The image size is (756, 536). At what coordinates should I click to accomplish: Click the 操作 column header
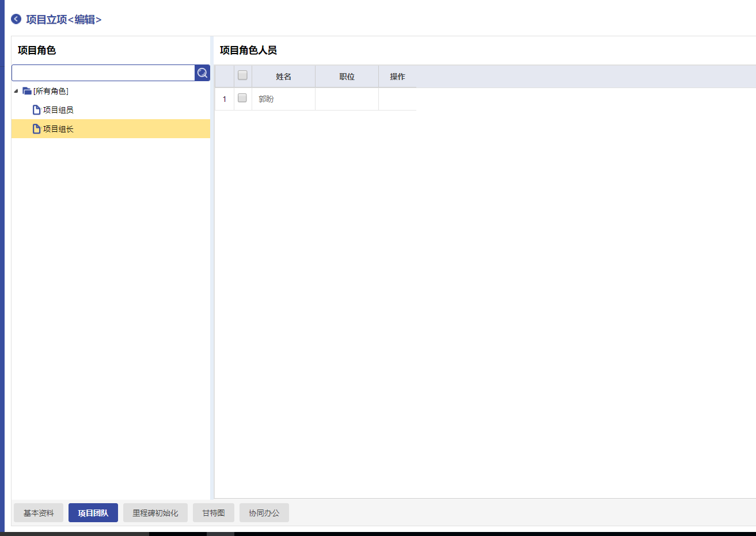[x=397, y=77]
